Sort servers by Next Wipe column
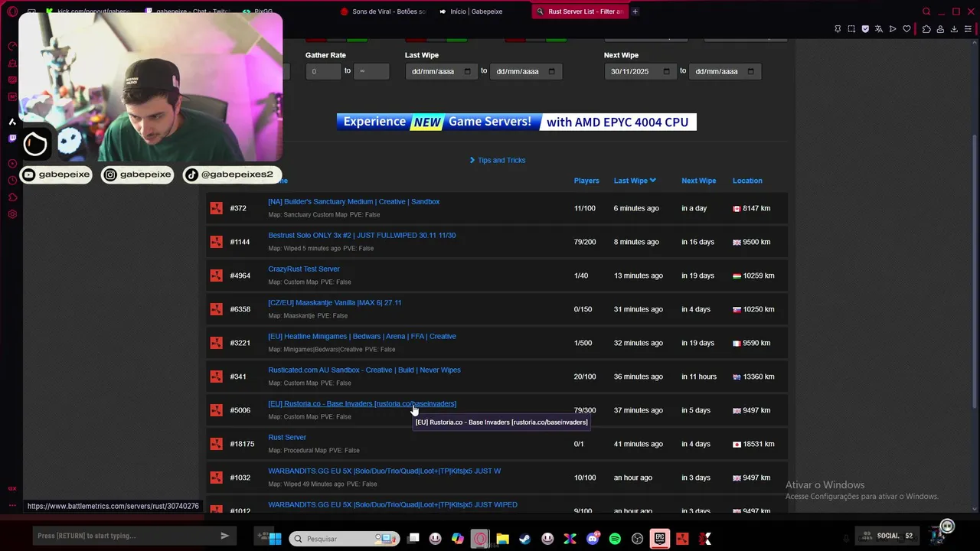Viewport: 980px width, 551px height. (698, 181)
